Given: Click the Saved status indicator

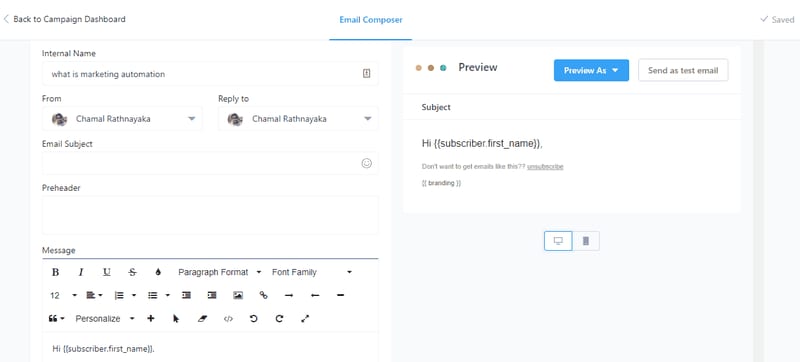Looking at the screenshot, I should tap(778, 19).
